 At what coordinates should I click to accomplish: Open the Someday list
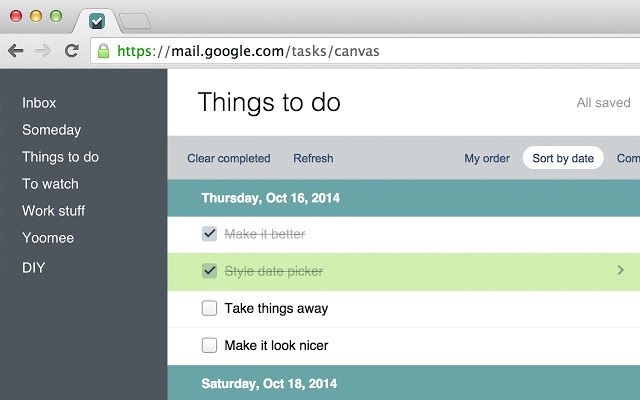pos(51,130)
